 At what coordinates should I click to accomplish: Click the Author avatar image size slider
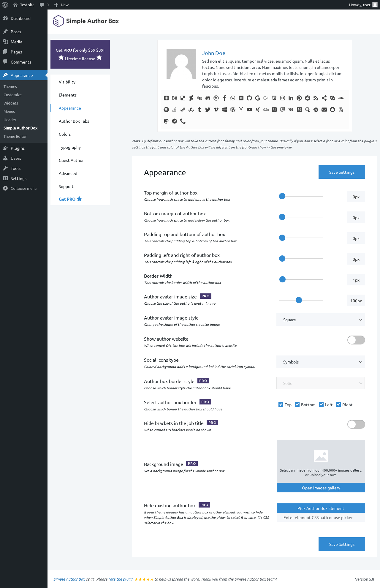(x=299, y=300)
